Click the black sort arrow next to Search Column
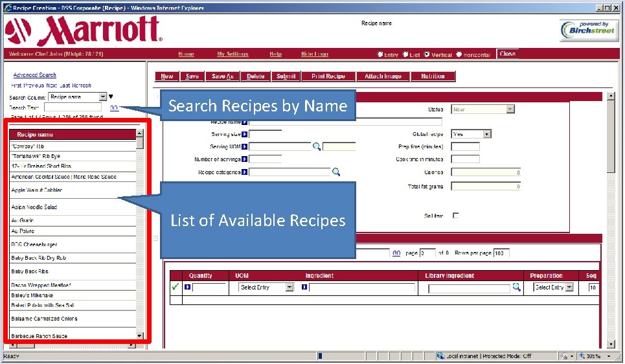The width and height of the screenshot is (625, 364). point(111,97)
